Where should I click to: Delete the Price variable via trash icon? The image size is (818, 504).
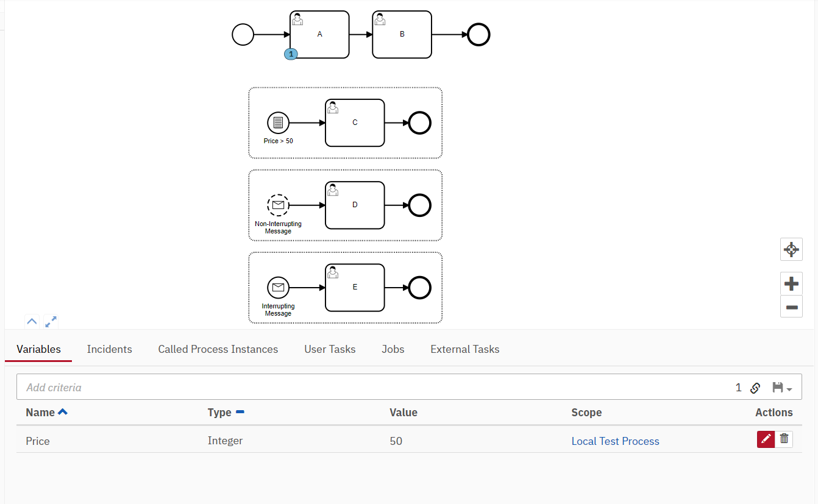pyautogui.click(x=784, y=439)
